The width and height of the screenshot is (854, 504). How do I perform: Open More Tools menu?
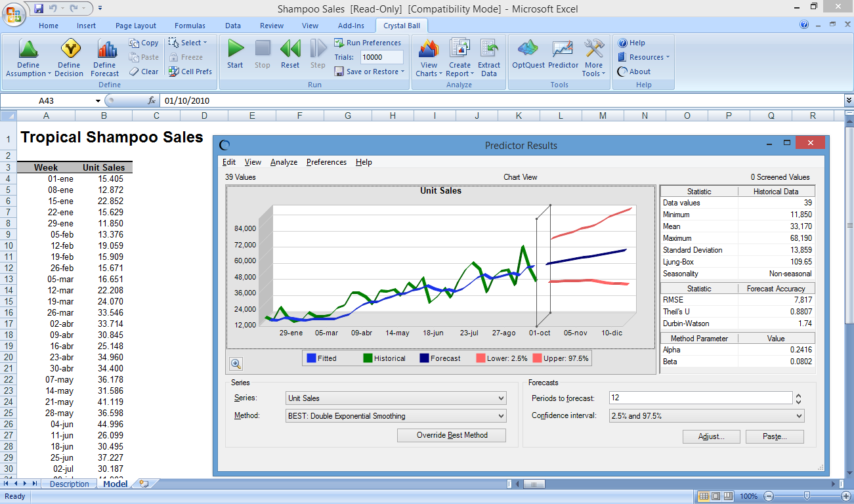coord(594,58)
